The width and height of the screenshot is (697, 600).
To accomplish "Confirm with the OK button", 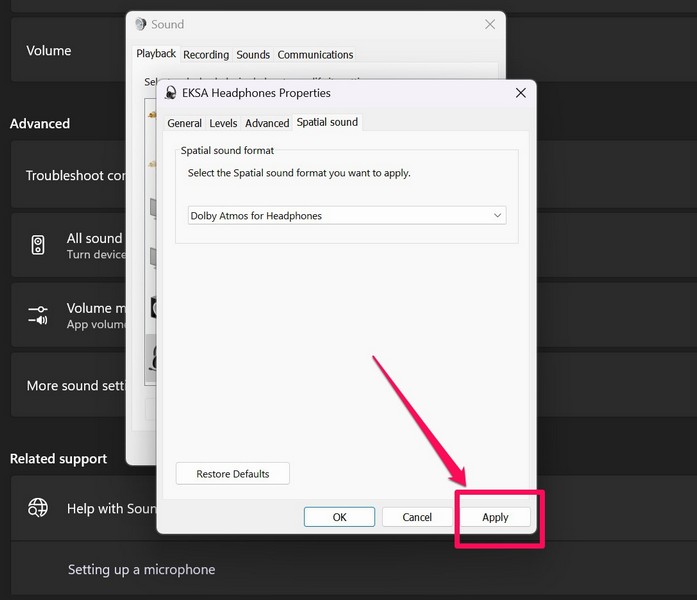I will pyautogui.click(x=339, y=517).
